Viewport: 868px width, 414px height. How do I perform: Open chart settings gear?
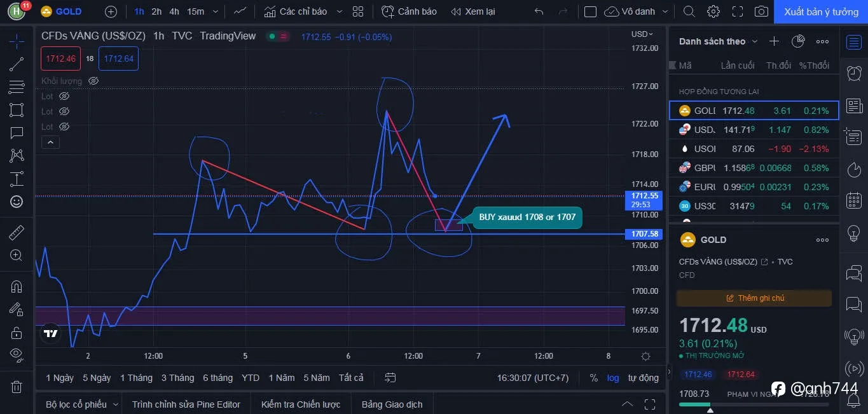coord(713,11)
